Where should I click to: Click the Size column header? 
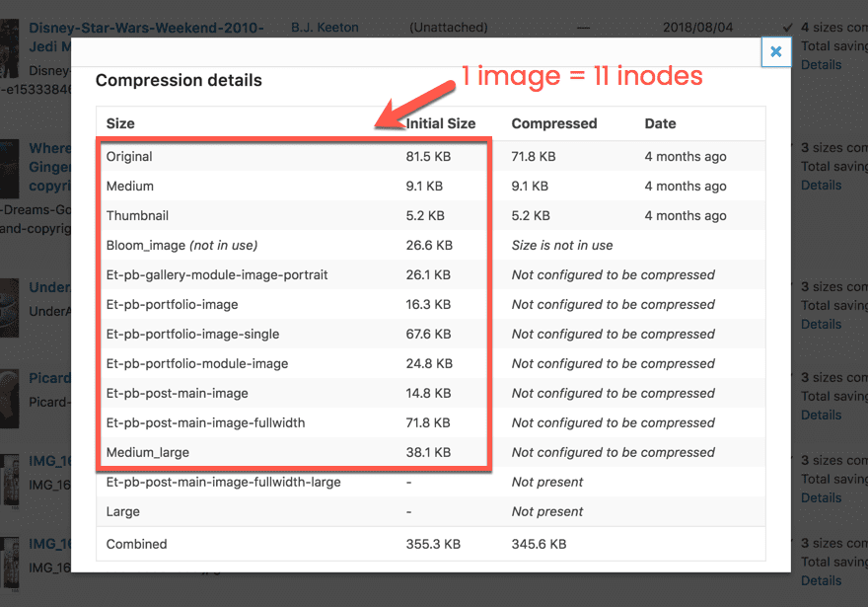pos(120,123)
